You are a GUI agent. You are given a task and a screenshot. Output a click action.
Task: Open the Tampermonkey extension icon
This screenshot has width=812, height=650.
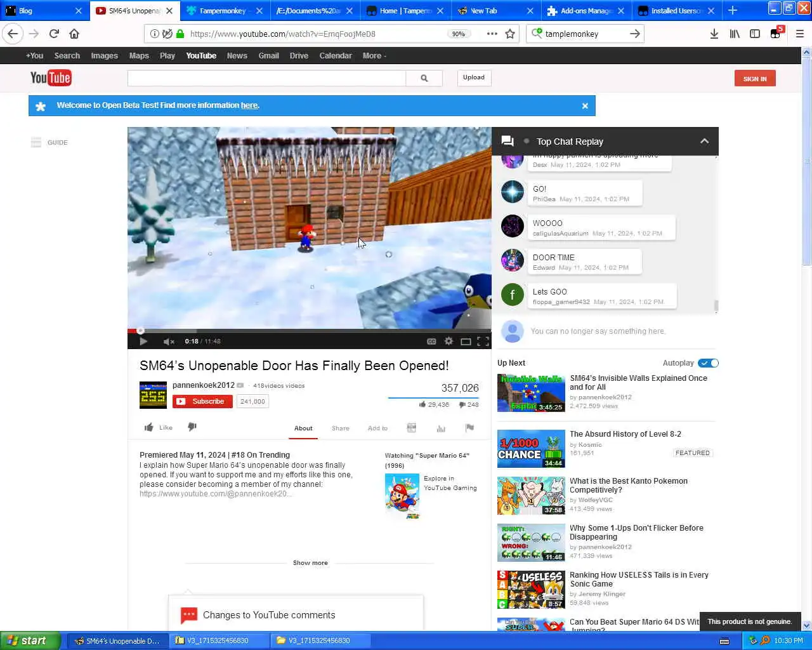[776, 33]
